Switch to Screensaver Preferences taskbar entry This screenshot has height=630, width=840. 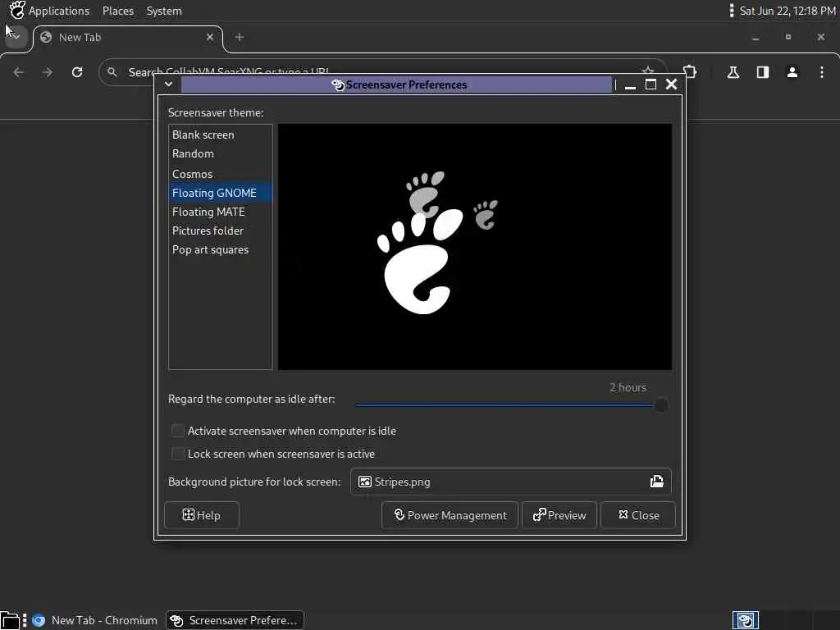coord(235,620)
